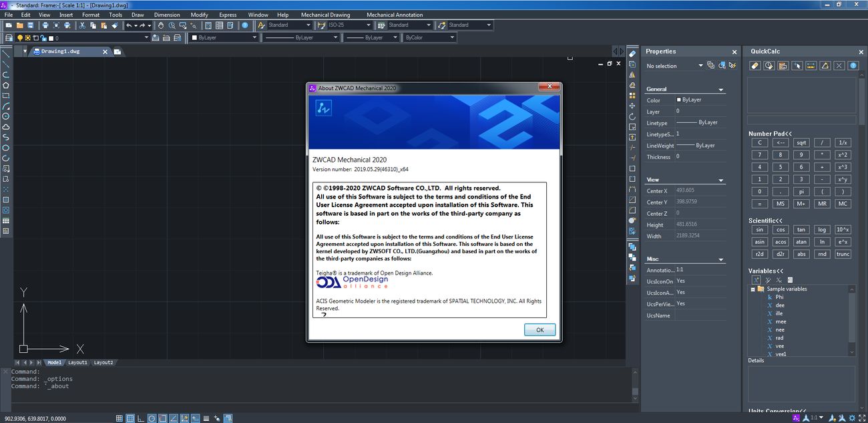Switch to the Layout2 tab
The width and height of the screenshot is (868, 423).
coord(103,363)
